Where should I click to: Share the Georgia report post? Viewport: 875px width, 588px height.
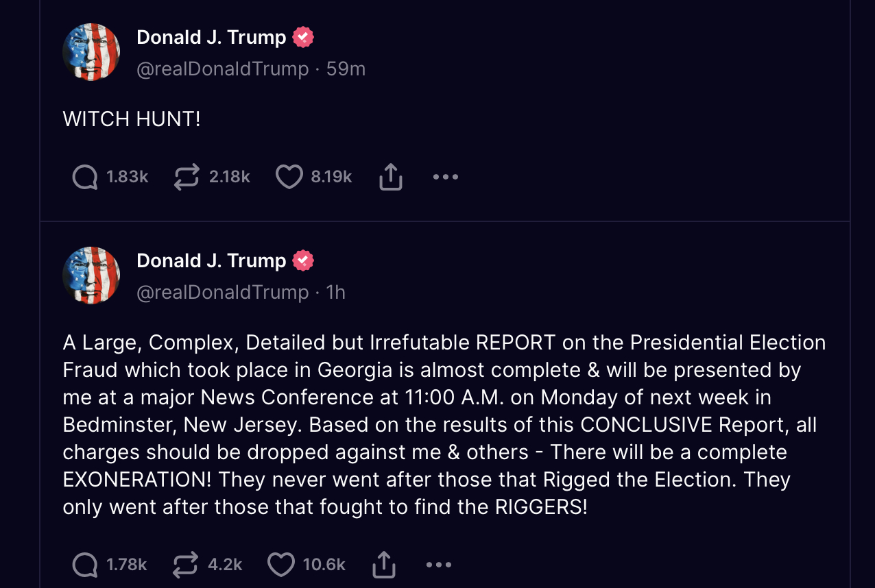point(383,565)
